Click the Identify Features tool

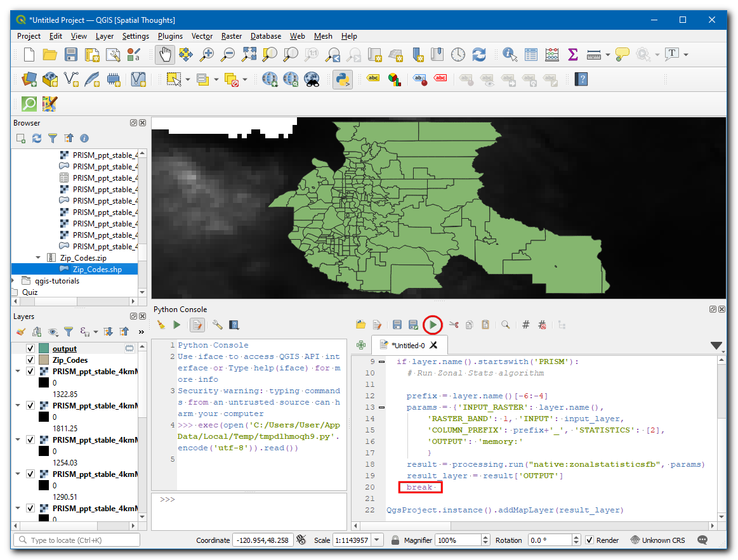(x=510, y=55)
